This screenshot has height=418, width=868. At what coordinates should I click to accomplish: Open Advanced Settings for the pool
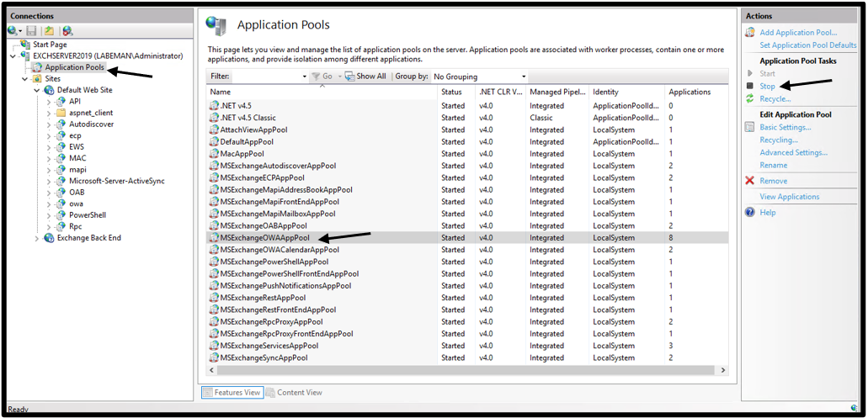(793, 152)
